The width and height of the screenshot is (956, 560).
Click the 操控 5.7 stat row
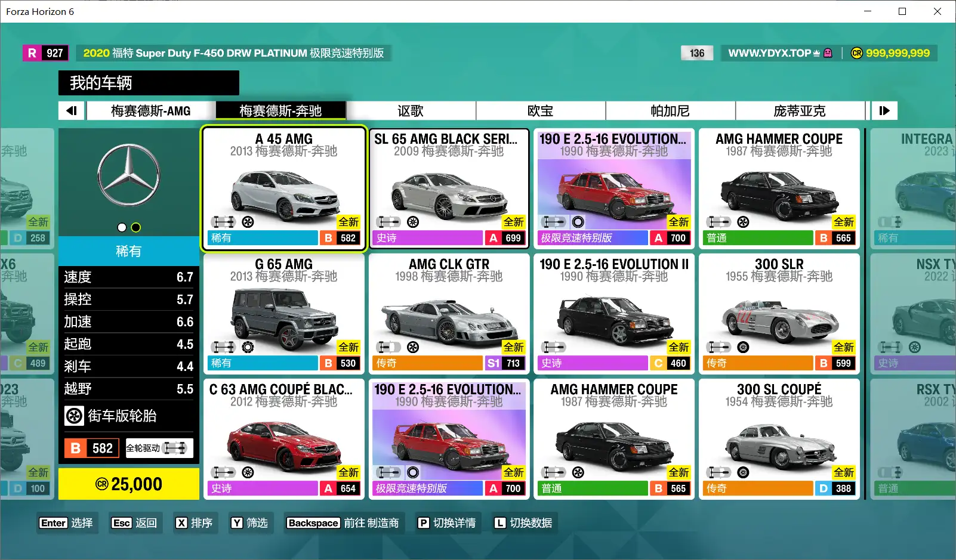(x=129, y=299)
